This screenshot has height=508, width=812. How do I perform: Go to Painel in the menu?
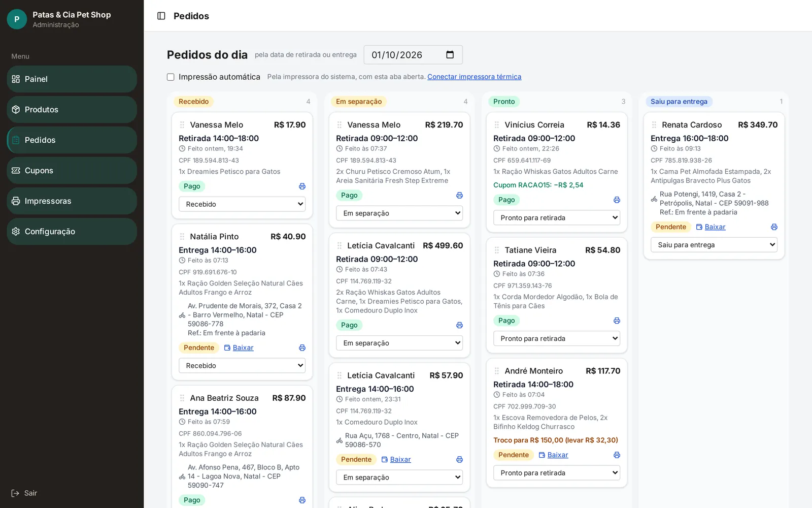[72, 79]
